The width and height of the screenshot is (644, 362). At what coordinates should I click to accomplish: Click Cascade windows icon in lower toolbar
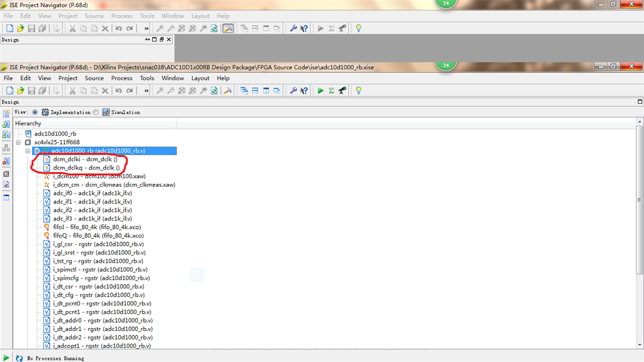click(x=244, y=91)
